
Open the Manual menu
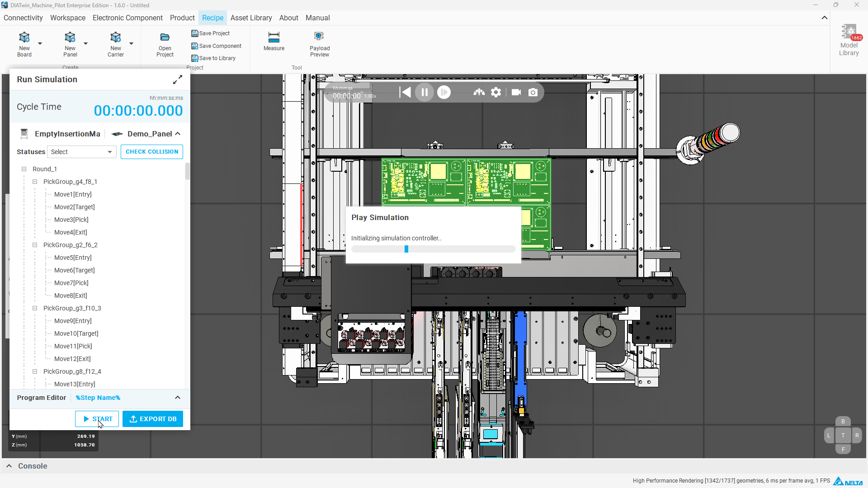(318, 18)
